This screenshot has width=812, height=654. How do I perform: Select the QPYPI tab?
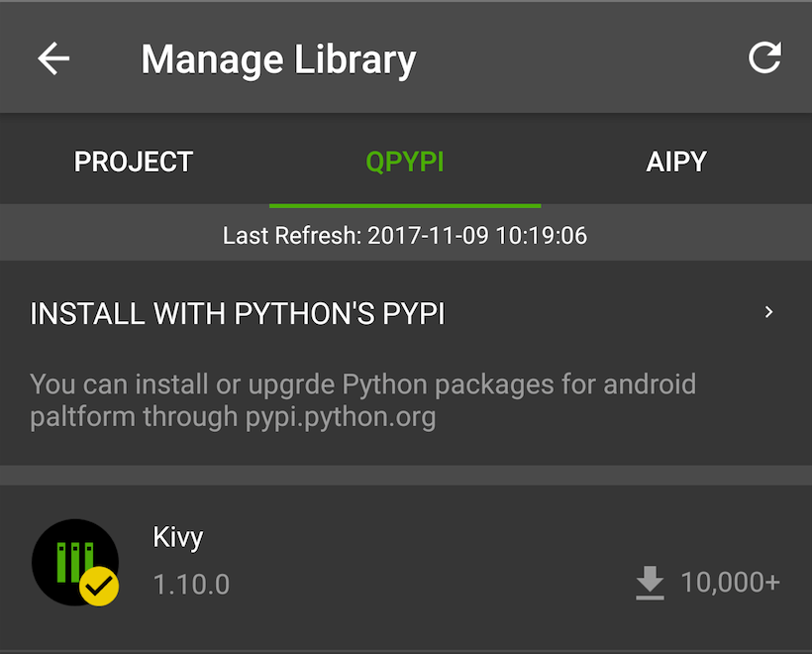point(405,162)
